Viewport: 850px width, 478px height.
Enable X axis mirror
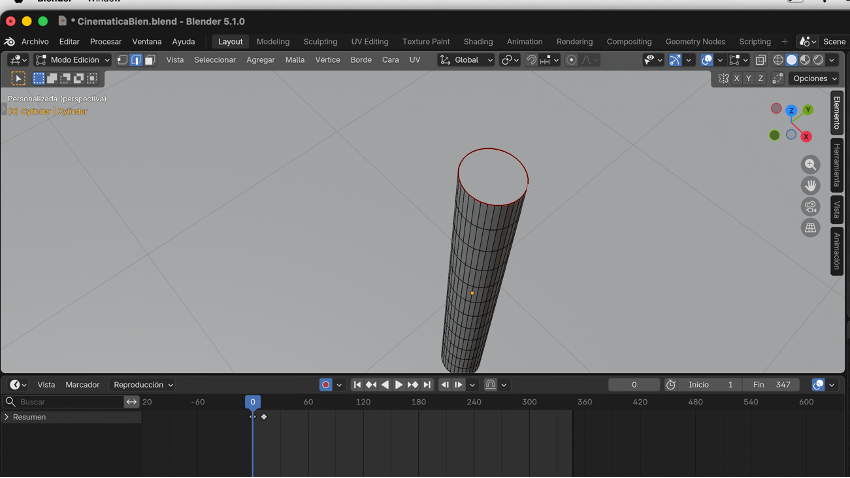pos(737,78)
